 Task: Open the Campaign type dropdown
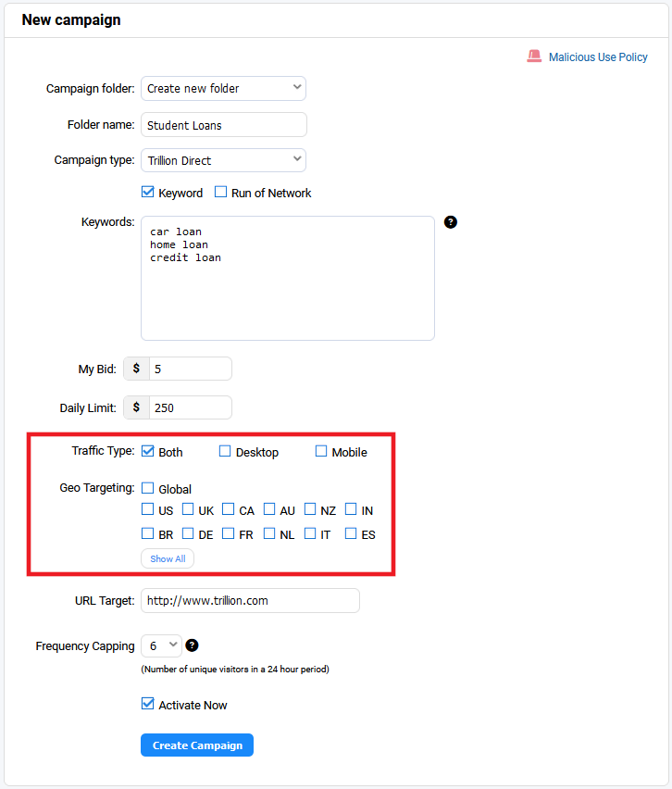tap(223, 160)
